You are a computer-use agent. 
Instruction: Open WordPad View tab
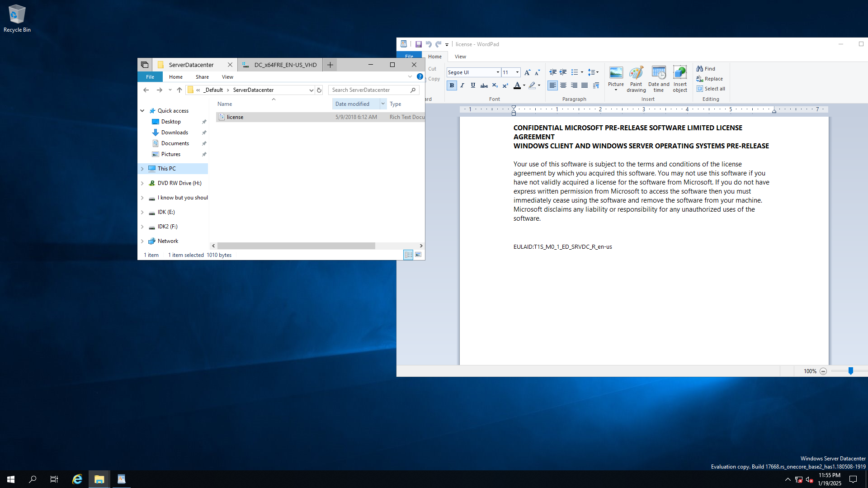tap(460, 57)
